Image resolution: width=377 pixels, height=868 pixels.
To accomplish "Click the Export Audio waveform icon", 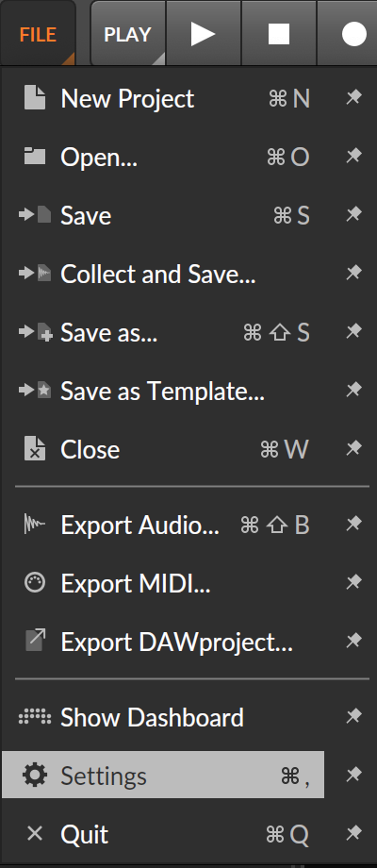I will [x=35, y=525].
